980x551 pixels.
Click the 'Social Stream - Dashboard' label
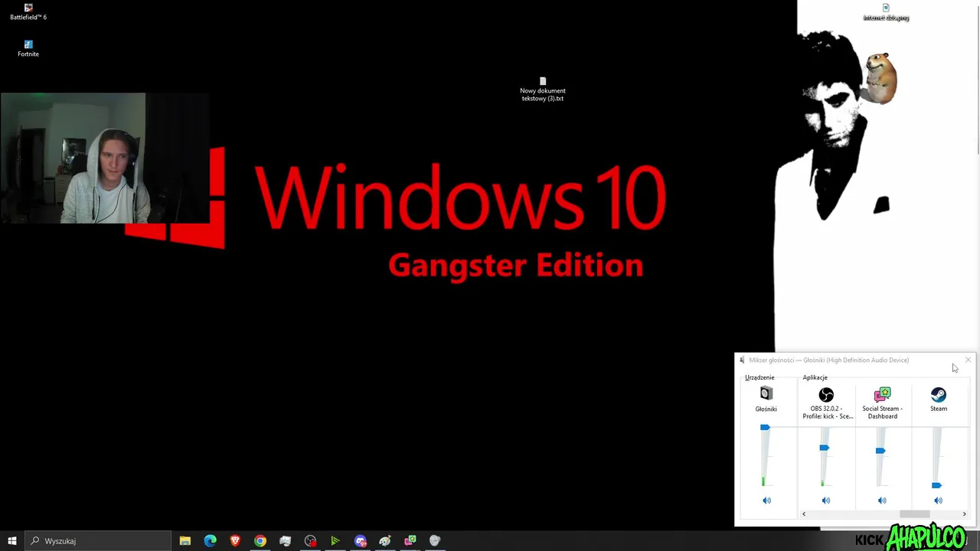pyautogui.click(x=883, y=412)
